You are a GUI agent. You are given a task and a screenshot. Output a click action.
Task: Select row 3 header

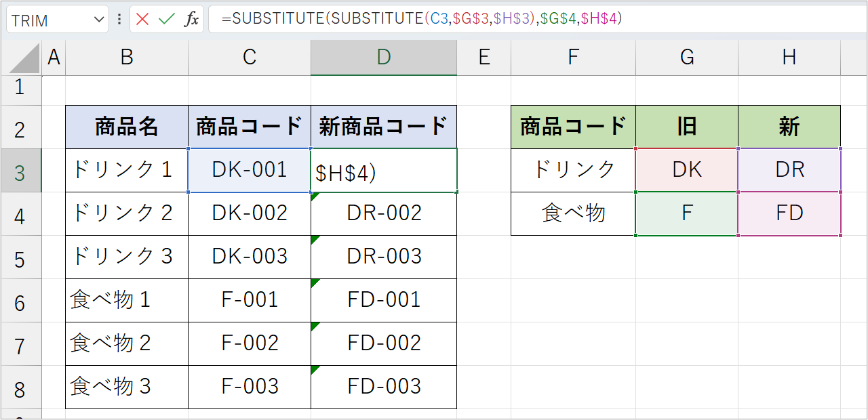(20, 172)
